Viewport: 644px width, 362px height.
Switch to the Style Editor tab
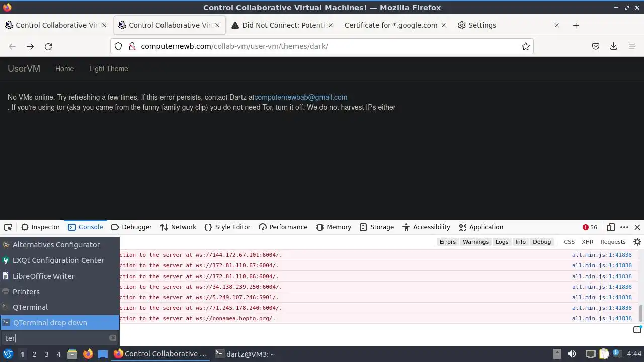(x=227, y=227)
